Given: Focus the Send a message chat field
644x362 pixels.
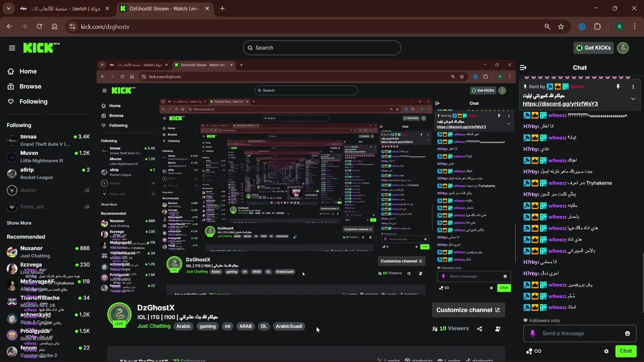Looking at the screenshot, I should click(579, 333).
